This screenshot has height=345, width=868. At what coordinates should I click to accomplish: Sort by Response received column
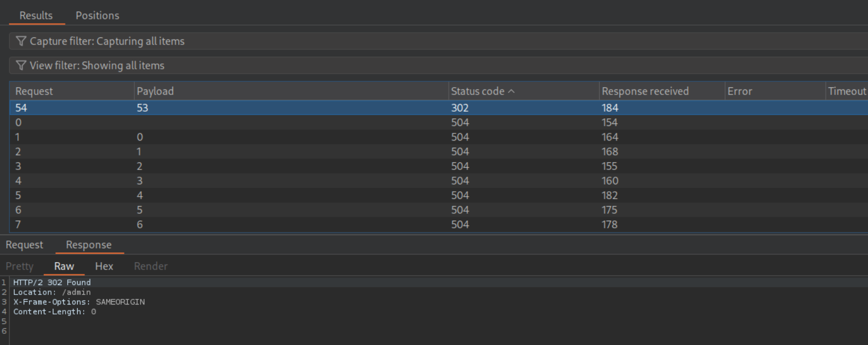[645, 91]
